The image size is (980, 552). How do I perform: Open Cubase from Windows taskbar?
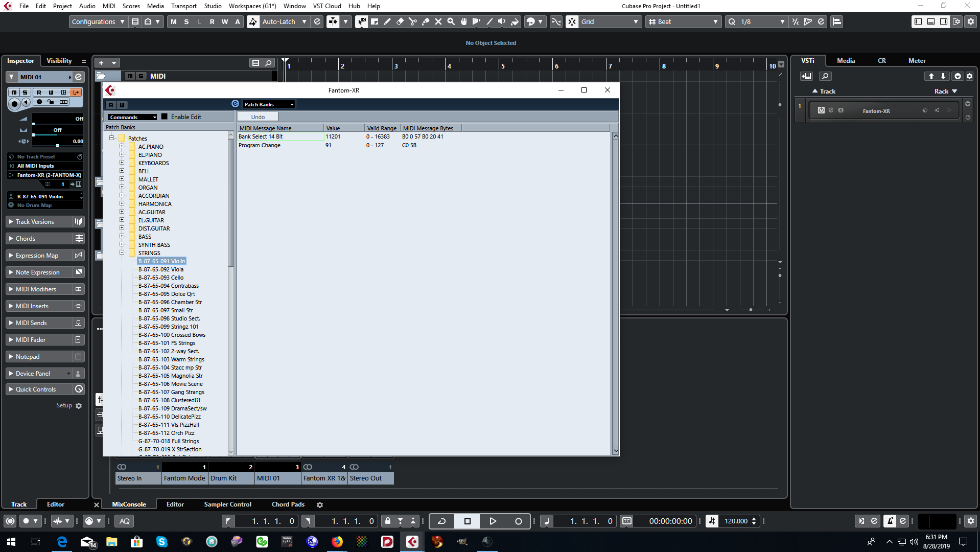[x=412, y=542]
